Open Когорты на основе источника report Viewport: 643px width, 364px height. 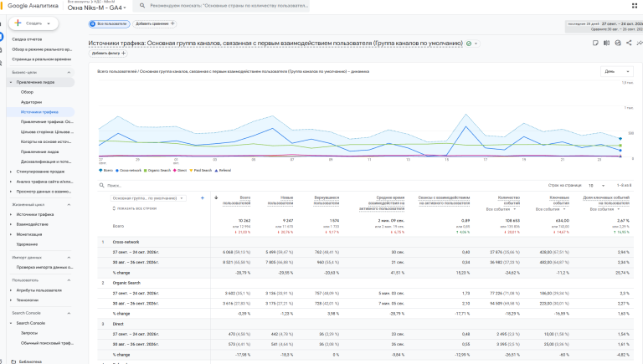tap(46, 141)
